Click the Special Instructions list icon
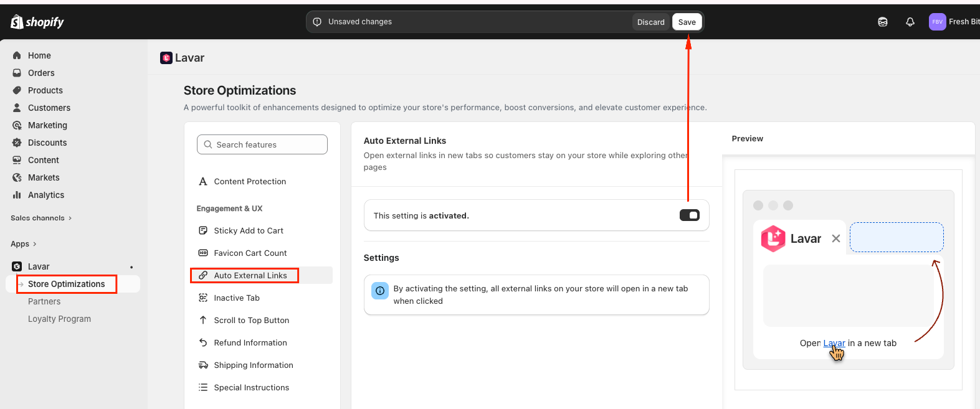Screen dimensions: 980x409 coord(203,387)
